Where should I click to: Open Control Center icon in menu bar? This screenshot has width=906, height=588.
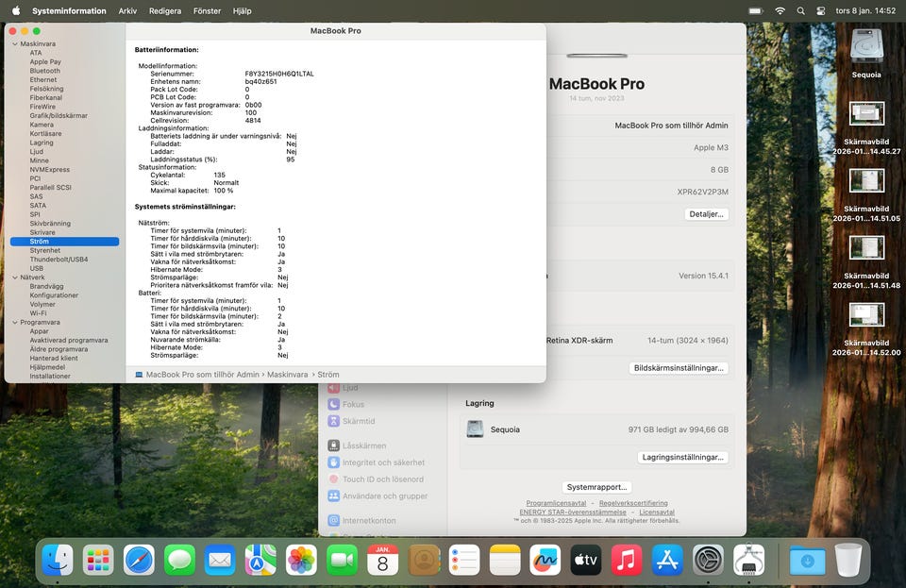(x=820, y=10)
